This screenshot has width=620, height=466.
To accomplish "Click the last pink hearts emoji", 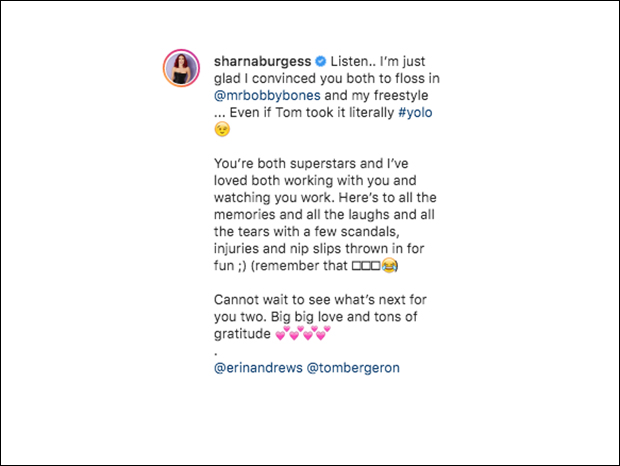I will click(x=323, y=333).
